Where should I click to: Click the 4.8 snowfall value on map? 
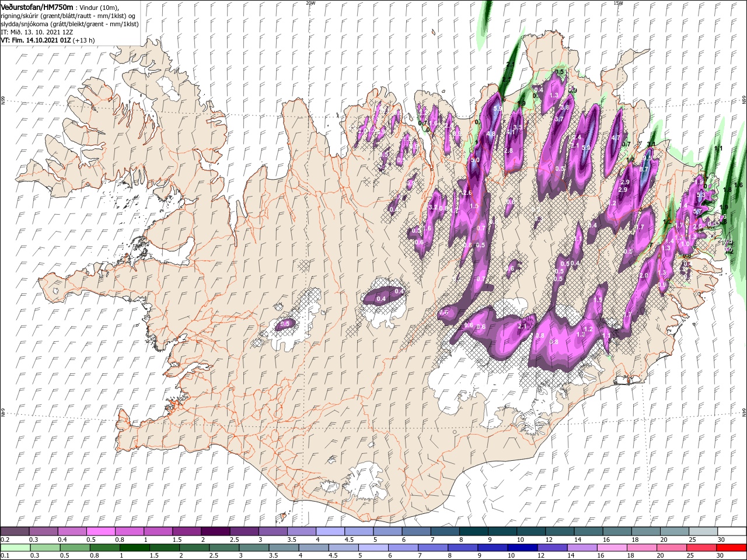[x=491, y=134]
